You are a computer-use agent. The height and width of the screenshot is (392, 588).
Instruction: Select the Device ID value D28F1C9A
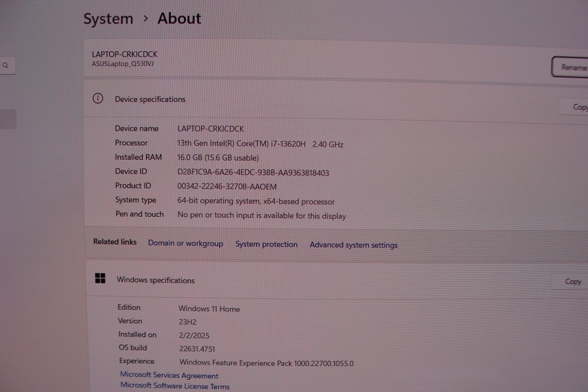253,172
